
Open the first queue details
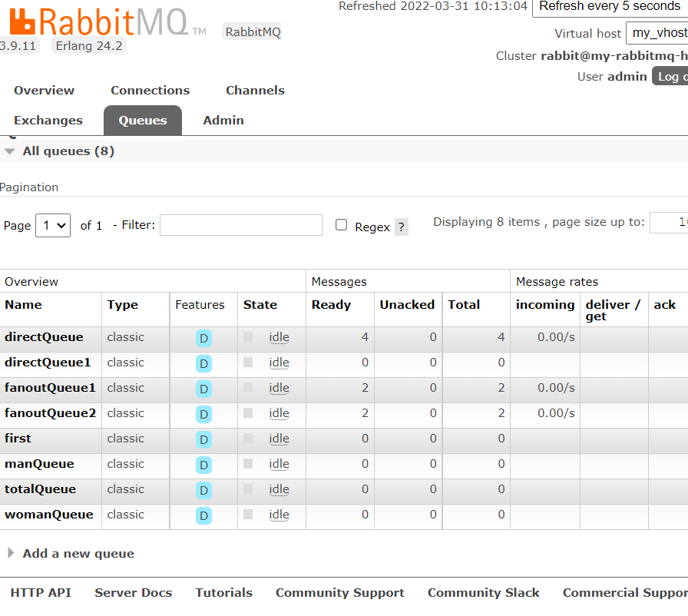click(x=18, y=439)
